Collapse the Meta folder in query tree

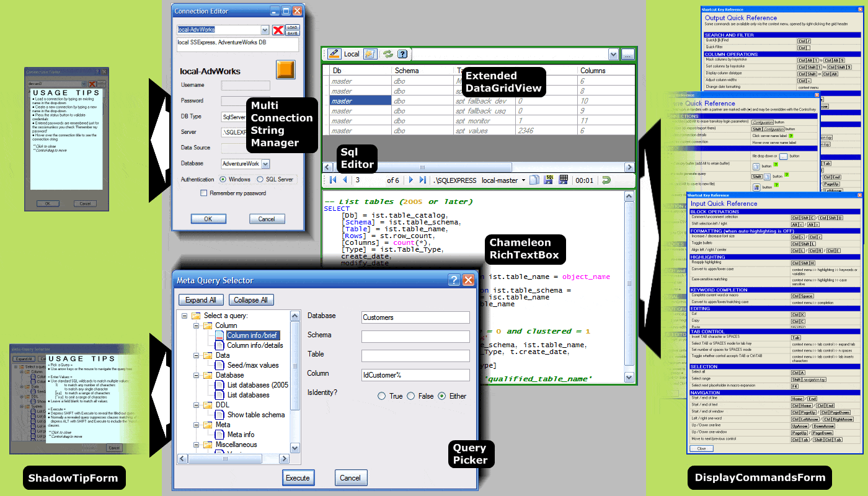coord(196,425)
